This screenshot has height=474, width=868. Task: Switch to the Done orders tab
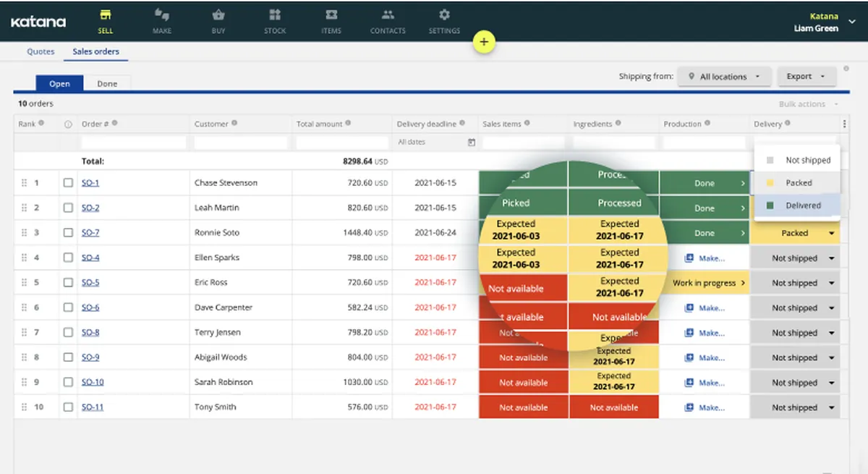pyautogui.click(x=107, y=84)
